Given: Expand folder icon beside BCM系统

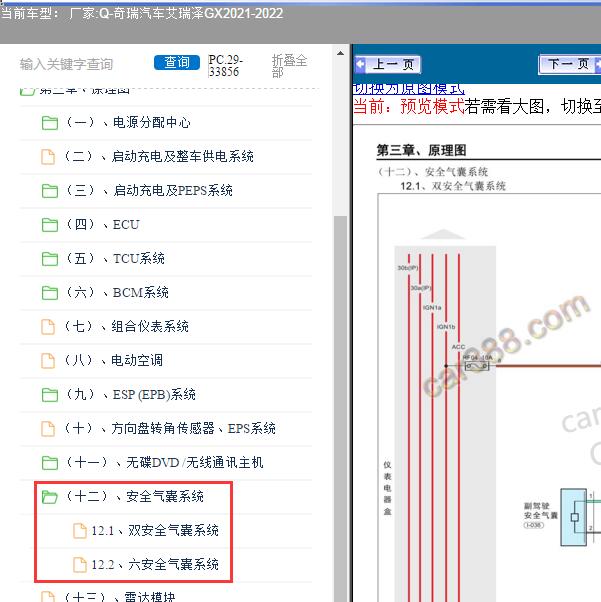Looking at the screenshot, I should click(x=50, y=293).
